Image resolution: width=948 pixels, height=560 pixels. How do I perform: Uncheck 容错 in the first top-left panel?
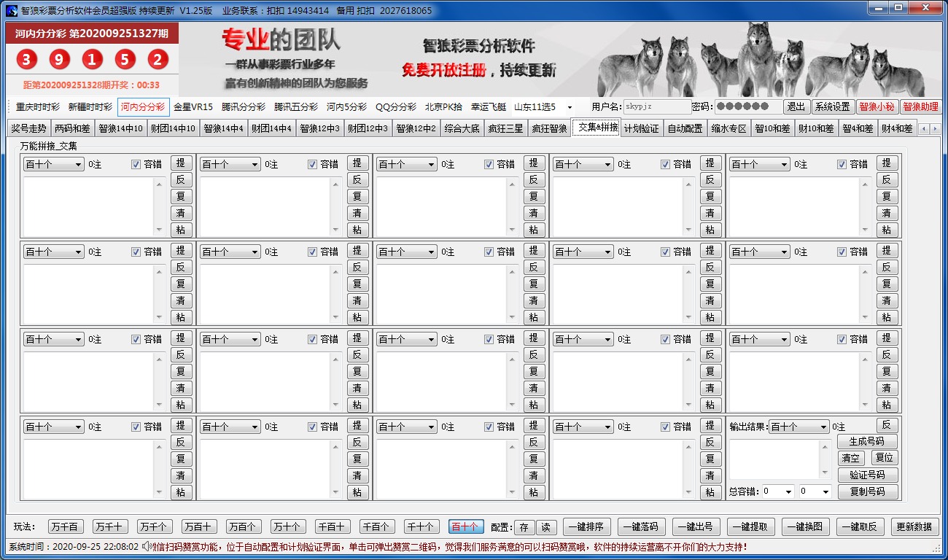coord(136,165)
